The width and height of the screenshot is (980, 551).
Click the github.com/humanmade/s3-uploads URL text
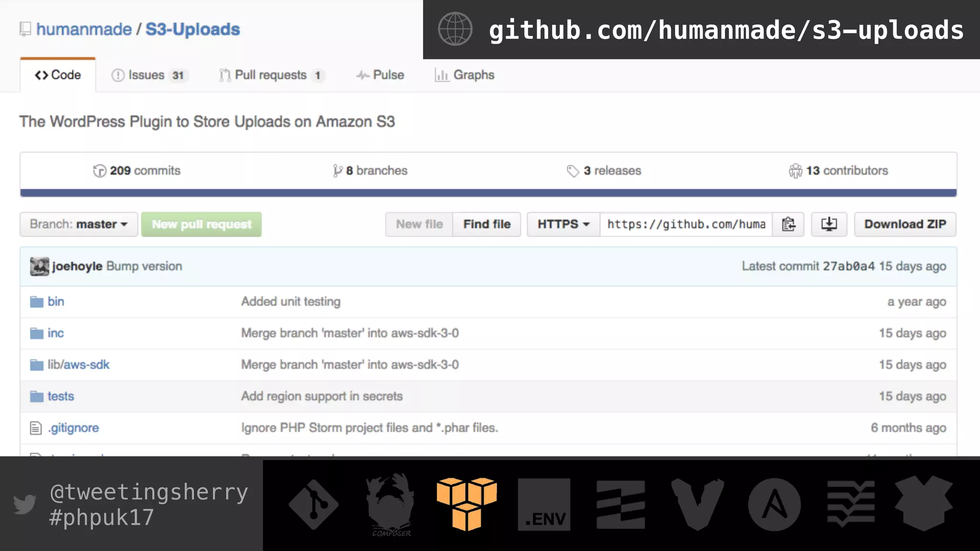point(726,30)
